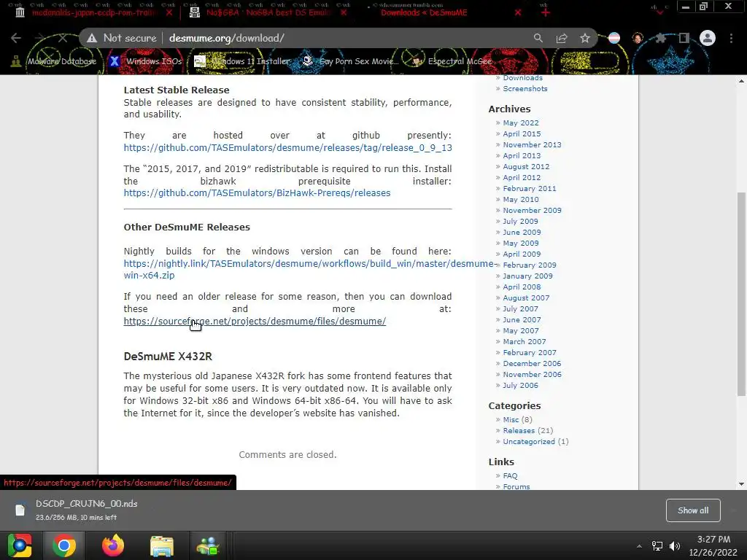
Task: Open the November 2009 archive
Action: coord(532,211)
